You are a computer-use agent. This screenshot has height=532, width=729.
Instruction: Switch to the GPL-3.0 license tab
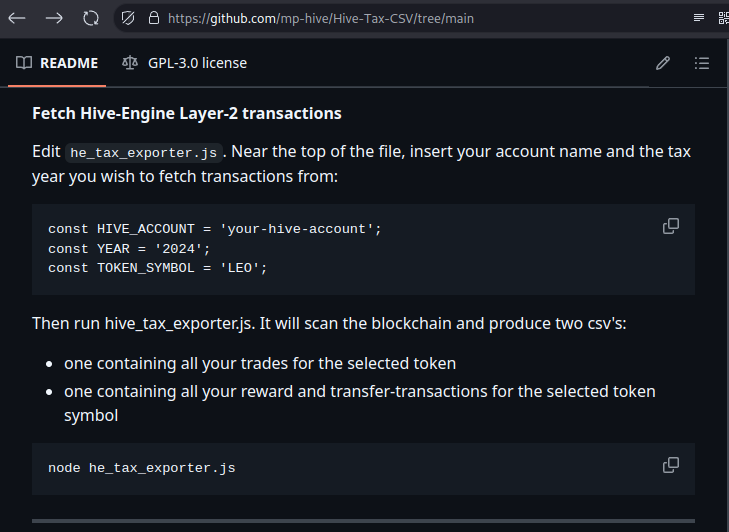[185, 63]
